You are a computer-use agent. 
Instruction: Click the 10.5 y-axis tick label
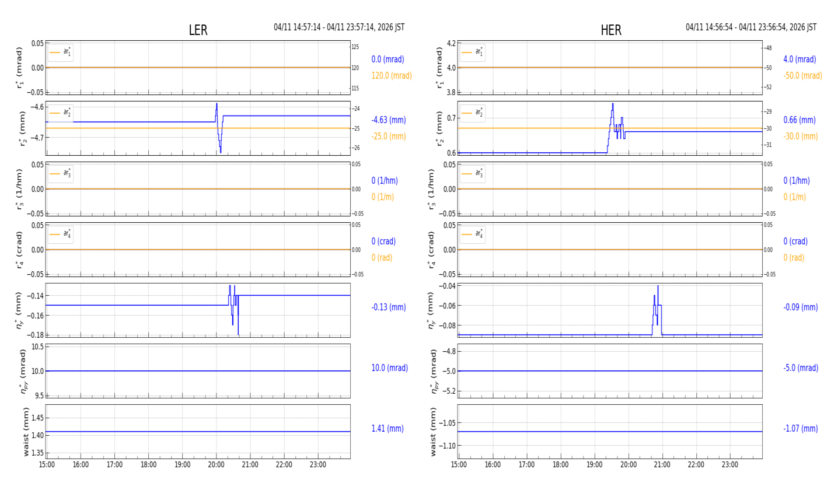coord(37,347)
